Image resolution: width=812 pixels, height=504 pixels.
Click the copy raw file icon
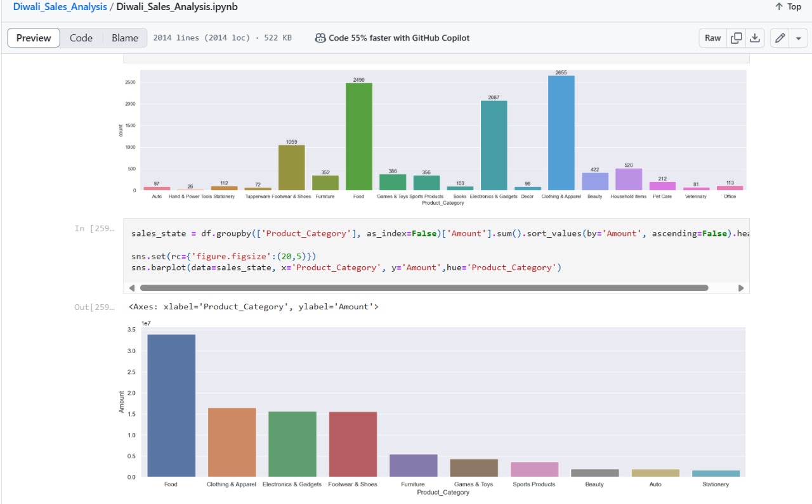[x=736, y=38]
